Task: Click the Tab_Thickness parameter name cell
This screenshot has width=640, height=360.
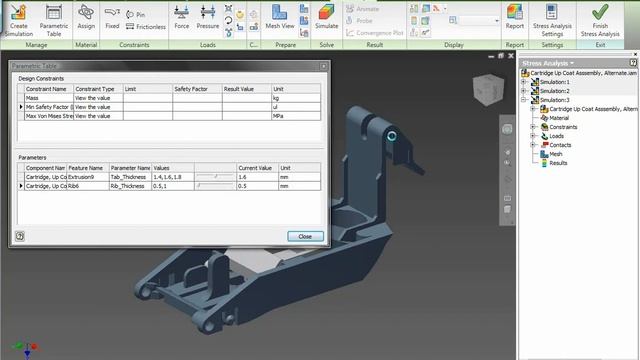Action: coord(130,177)
